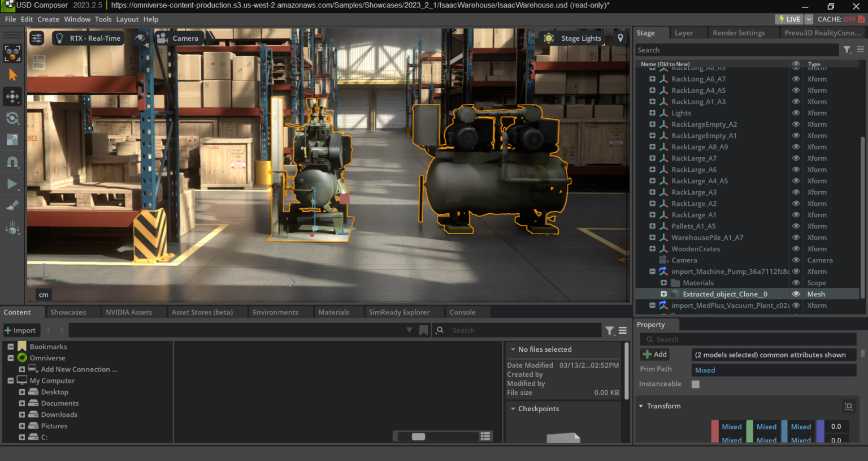Screen dimensions: 868x461
Task: Open the SimReady Explorer tab
Action: [x=399, y=312]
